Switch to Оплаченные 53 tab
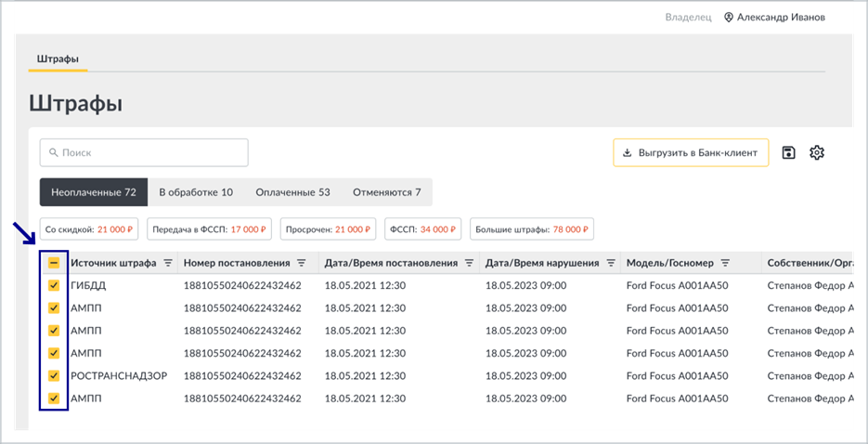 [292, 192]
